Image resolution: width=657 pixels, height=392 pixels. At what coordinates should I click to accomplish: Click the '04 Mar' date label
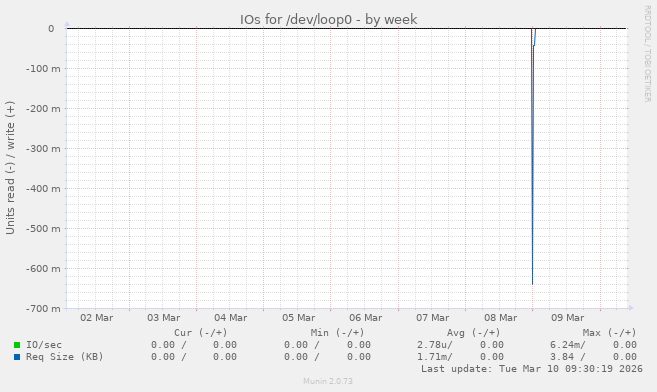[x=231, y=318]
